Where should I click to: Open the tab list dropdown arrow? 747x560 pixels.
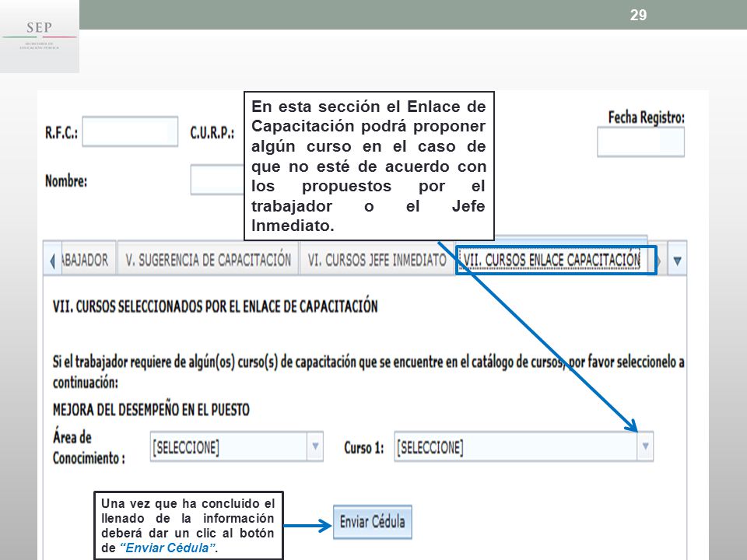click(x=677, y=261)
